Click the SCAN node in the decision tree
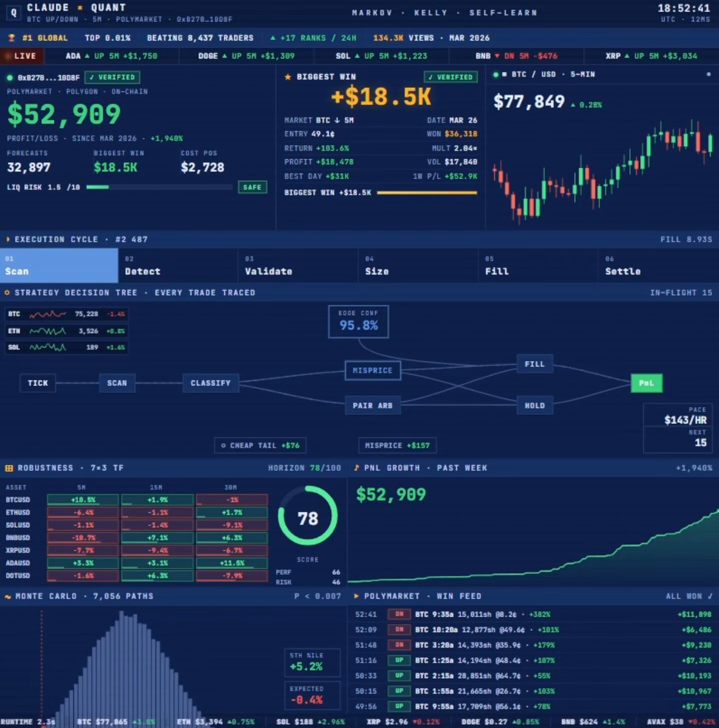Image resolution: width=719 pixels, height=728 pixels. coord(117,383)
